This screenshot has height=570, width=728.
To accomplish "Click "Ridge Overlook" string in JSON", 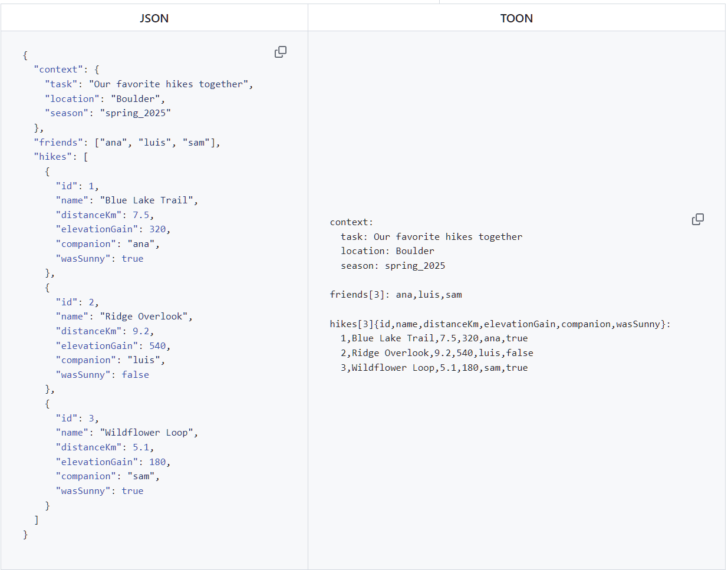I will coord(143,317).
